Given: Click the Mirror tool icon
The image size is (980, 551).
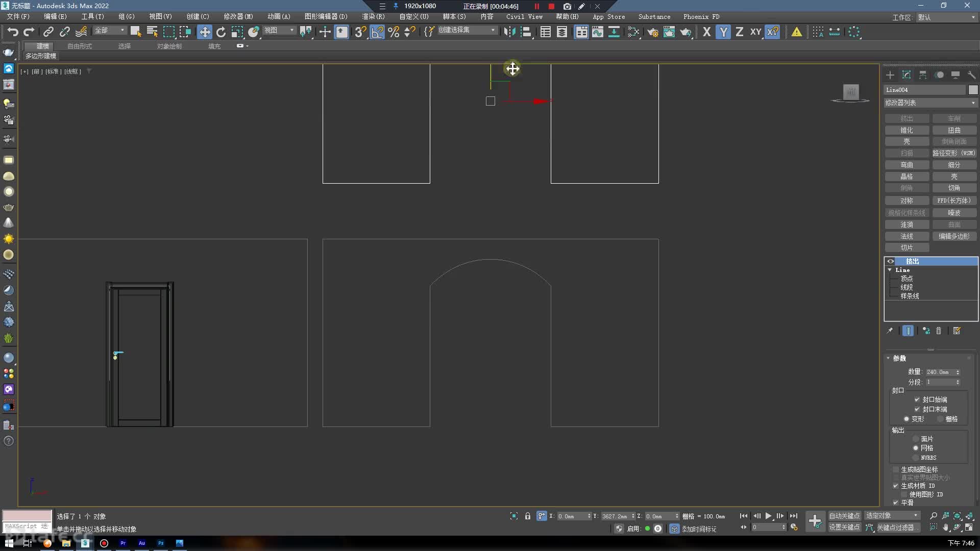Looking at the screenshot, I should coord(509,32).
